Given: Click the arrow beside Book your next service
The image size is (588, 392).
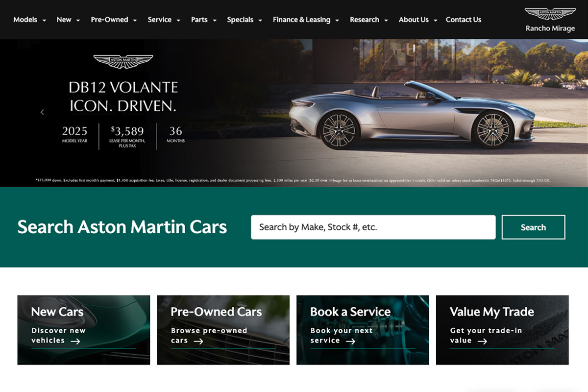Looking at the screenshot, I should click(350, 341).
